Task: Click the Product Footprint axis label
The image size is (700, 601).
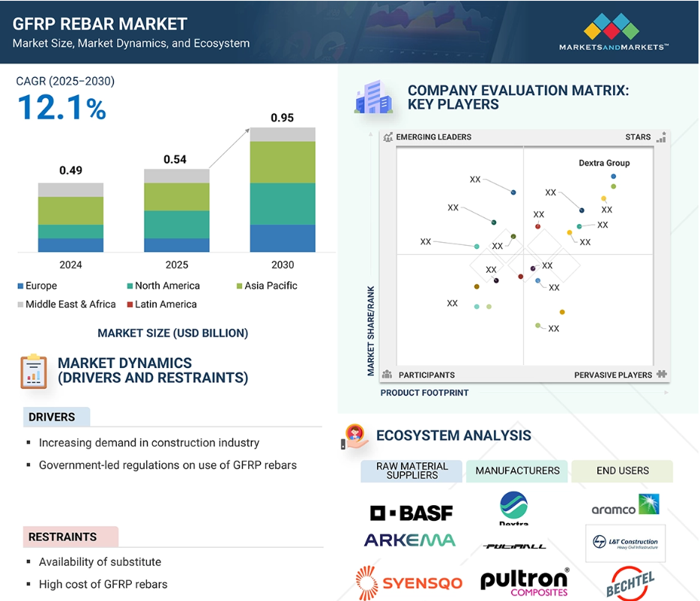Action: coord(424,393)
